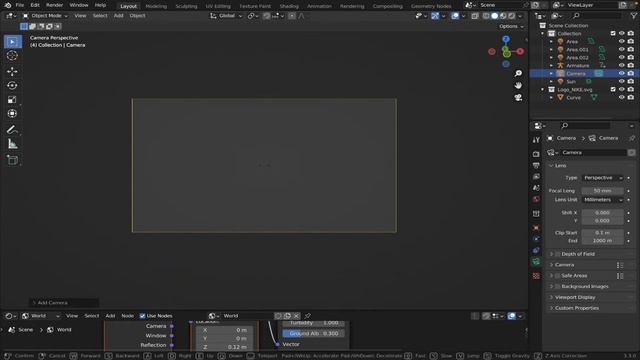Image resolution: width=640 pixels, height=360 pixels.
Task: Pick the Move tool
Action: pyautogui.click(x=12, y=71)
